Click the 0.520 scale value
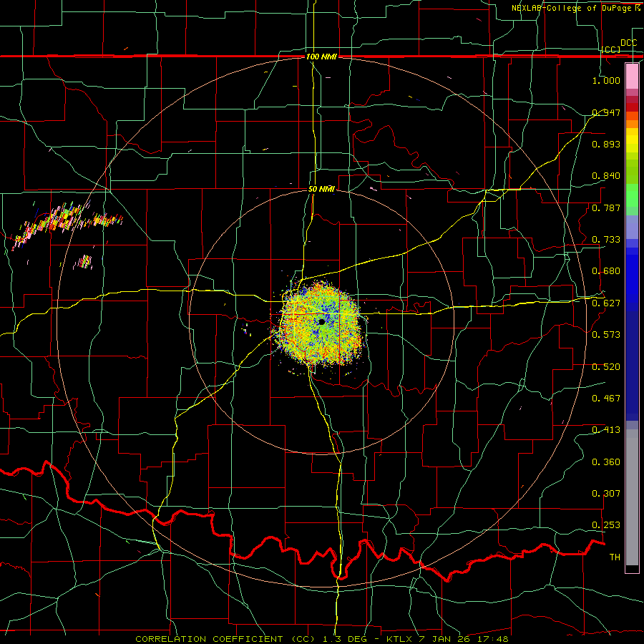The image size is (644, 644). [606, 367]
